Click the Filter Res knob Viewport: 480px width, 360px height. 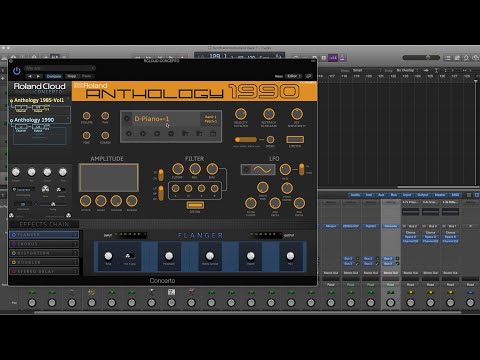[x=195, y=169]
